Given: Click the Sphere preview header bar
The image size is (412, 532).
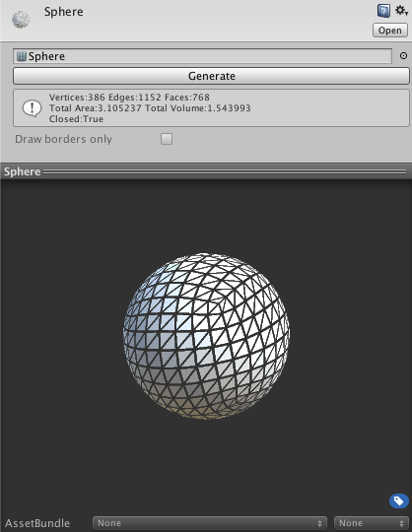Looking at the screenshot, I should pos(206,171).
